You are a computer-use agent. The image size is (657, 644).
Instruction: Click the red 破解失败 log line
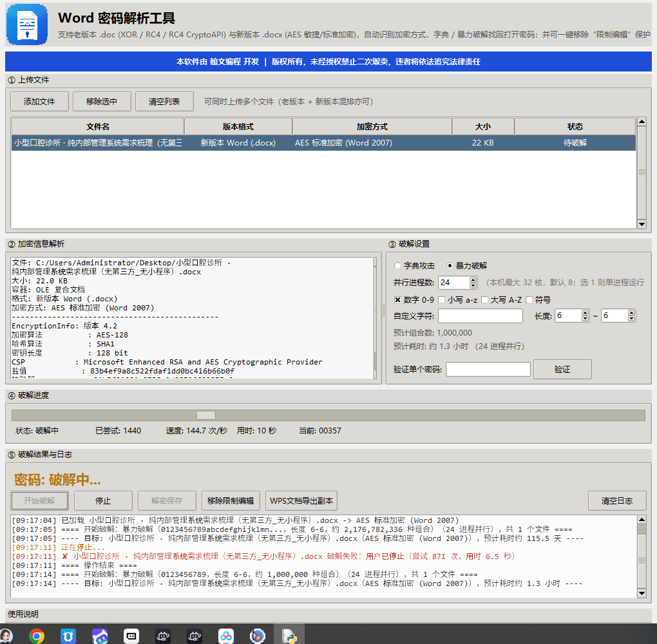coord(263,556)
